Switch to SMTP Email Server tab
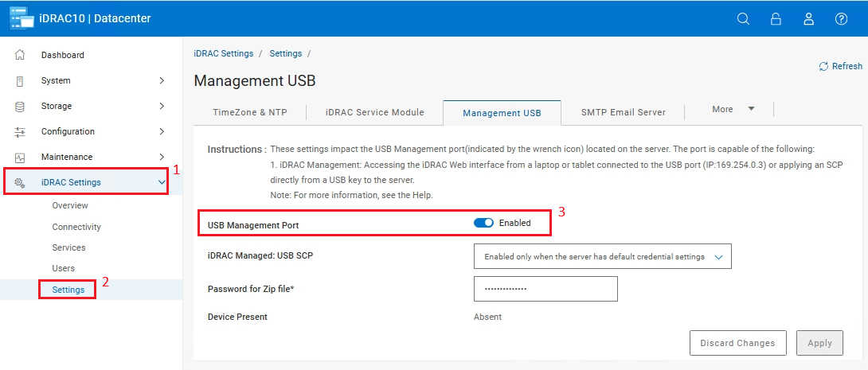Image resolution: width=868 pixels, height=370 pixels. click(x=624, y=112)
